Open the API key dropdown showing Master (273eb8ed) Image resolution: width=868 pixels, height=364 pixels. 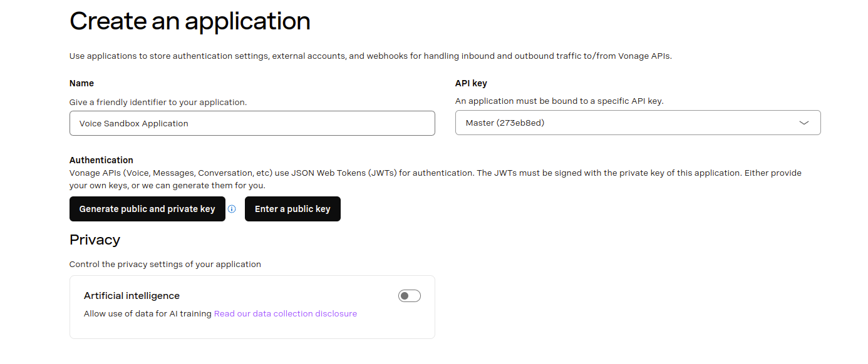pyautogui.click(x=638, y=123)
